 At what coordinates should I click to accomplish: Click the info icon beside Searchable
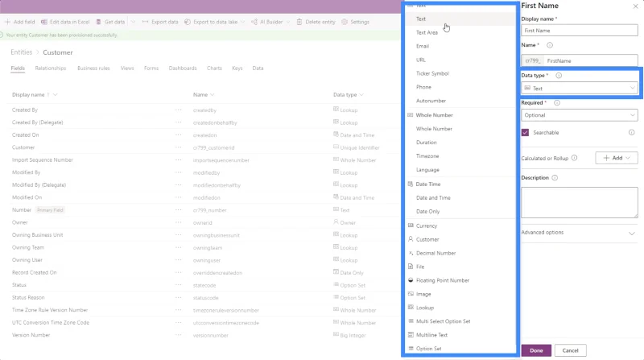[631, 132]
